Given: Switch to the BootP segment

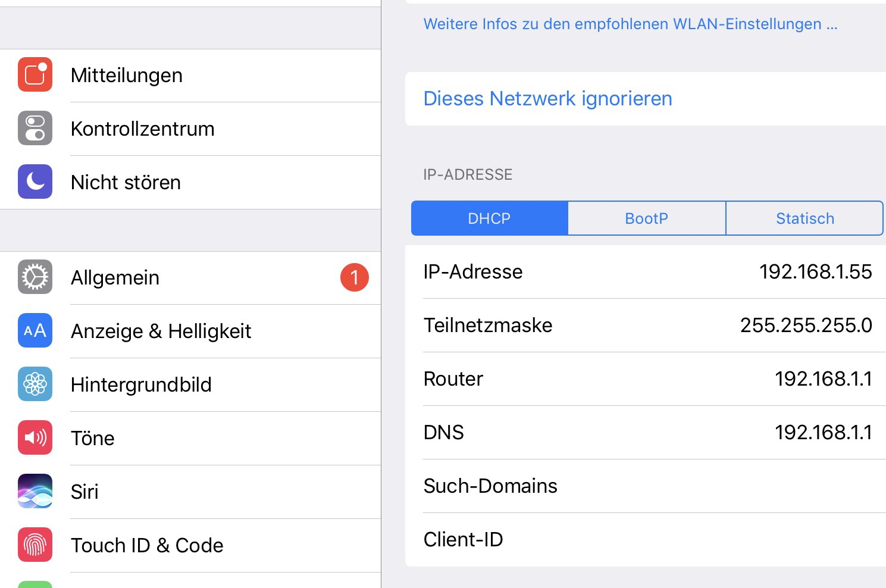Looking at the screenshot, I should pos(647,218).
